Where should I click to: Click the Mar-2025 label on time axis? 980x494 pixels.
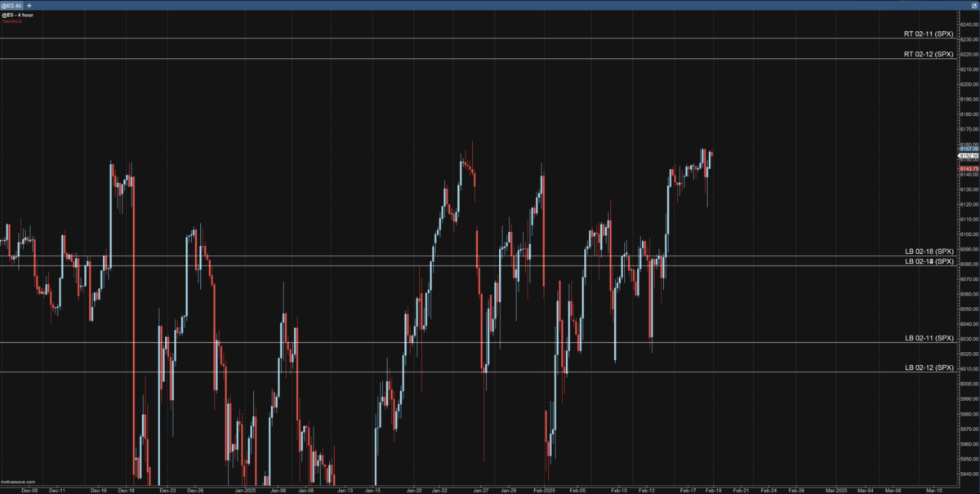835,491
